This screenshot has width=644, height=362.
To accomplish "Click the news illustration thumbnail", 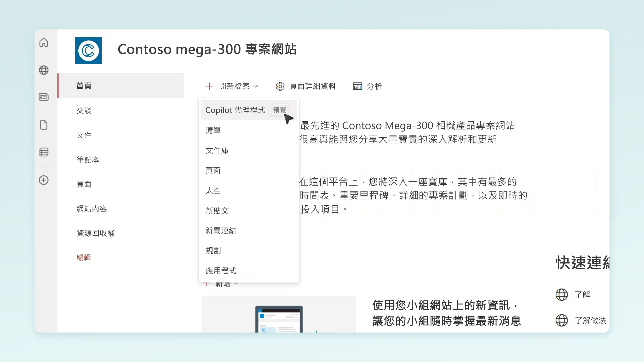I will point(279,314).
